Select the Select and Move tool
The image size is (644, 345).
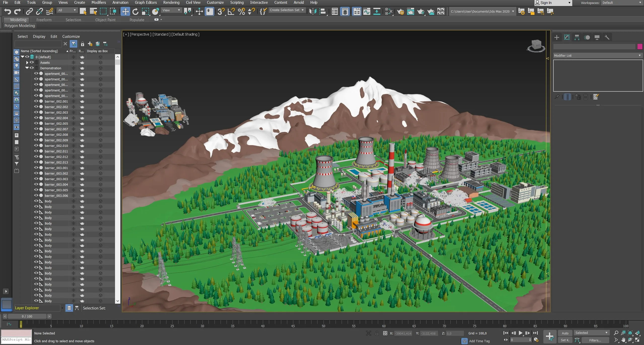pos(125,12)
